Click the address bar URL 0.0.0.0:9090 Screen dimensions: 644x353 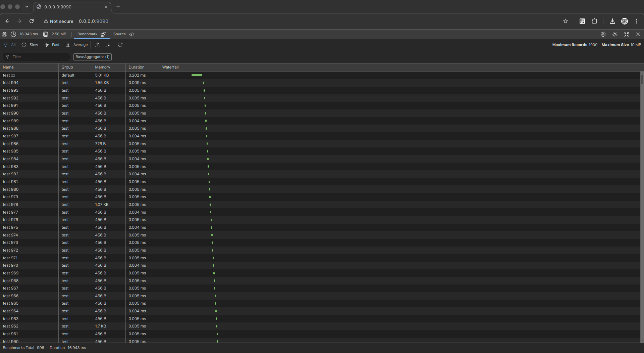[94, 21]
